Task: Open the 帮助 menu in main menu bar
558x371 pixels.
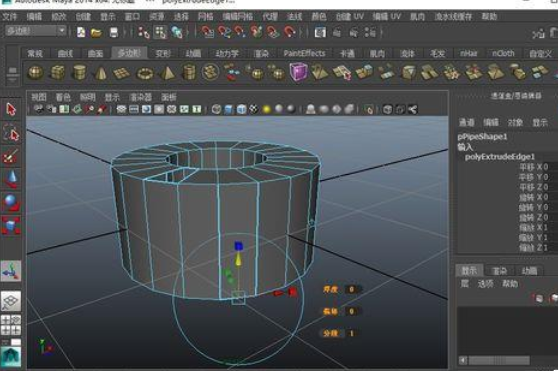Action: click(x=489, y=16)
